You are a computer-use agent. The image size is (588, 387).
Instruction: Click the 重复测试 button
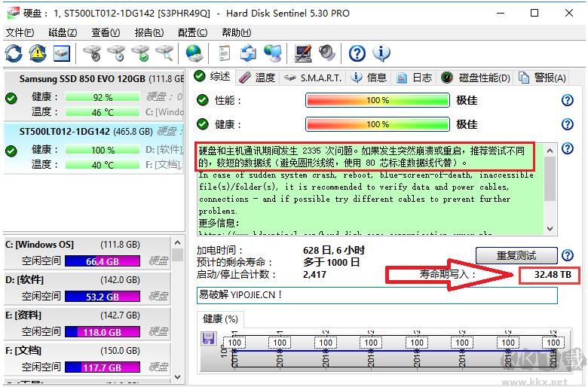tap(516, 255)
